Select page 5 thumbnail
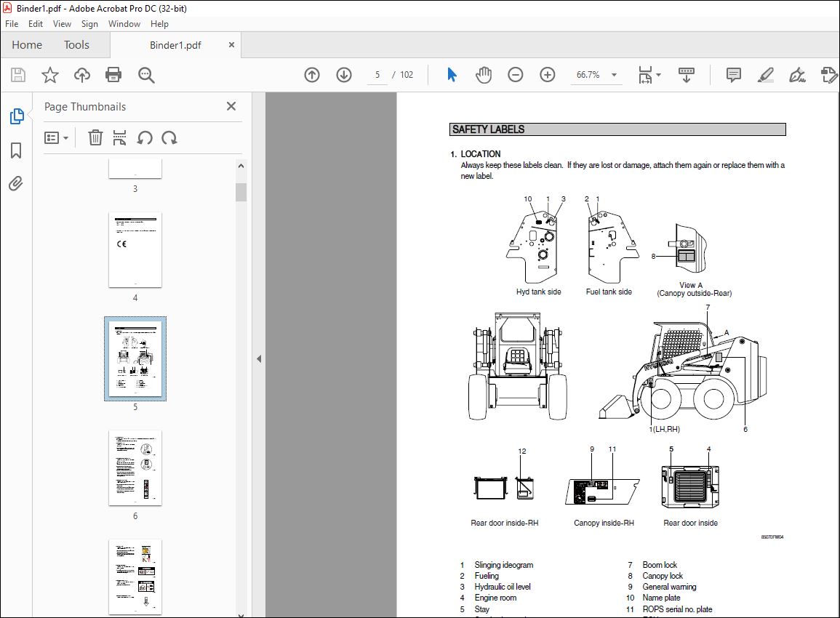Viewport: 840px width, 618px height. pos(135,358)
